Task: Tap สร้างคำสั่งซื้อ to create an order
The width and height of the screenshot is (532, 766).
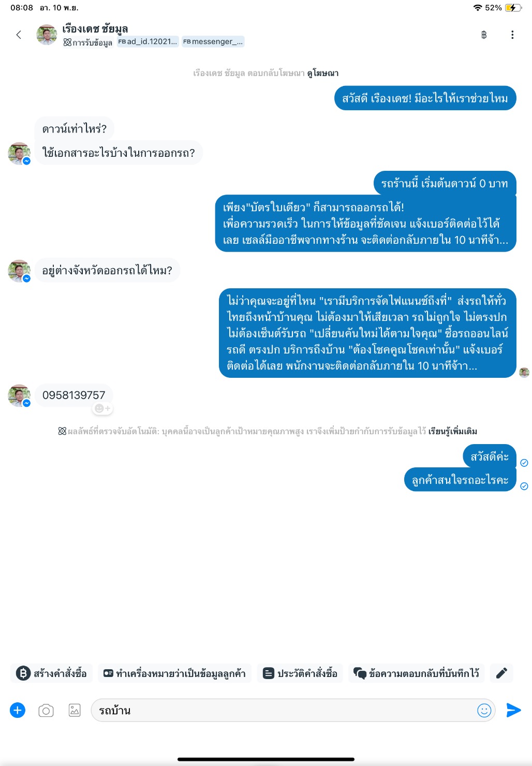Action: click(x=52, y=673)
